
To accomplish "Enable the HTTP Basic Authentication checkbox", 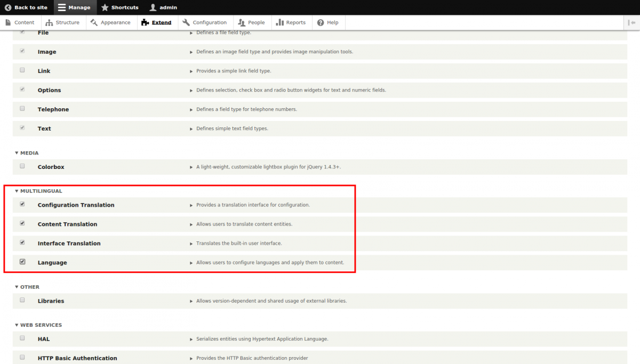I will 22,357.
